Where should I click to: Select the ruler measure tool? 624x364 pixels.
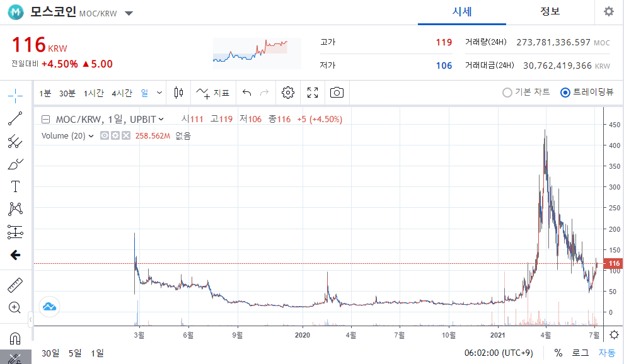[15, 285]
